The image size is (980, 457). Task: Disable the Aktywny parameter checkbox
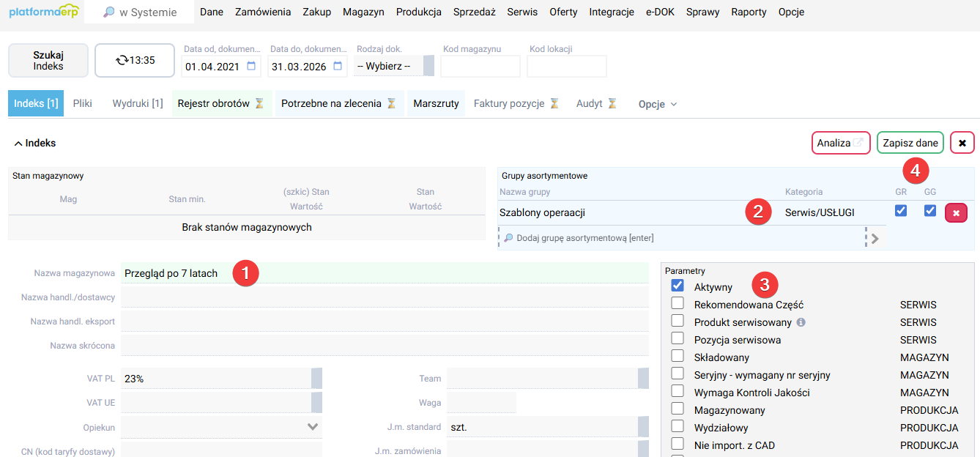point(678,286)
